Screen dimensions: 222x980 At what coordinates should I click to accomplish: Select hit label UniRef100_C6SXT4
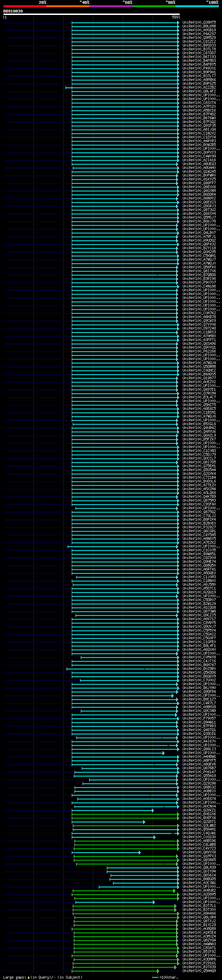(x=199, y=103)
